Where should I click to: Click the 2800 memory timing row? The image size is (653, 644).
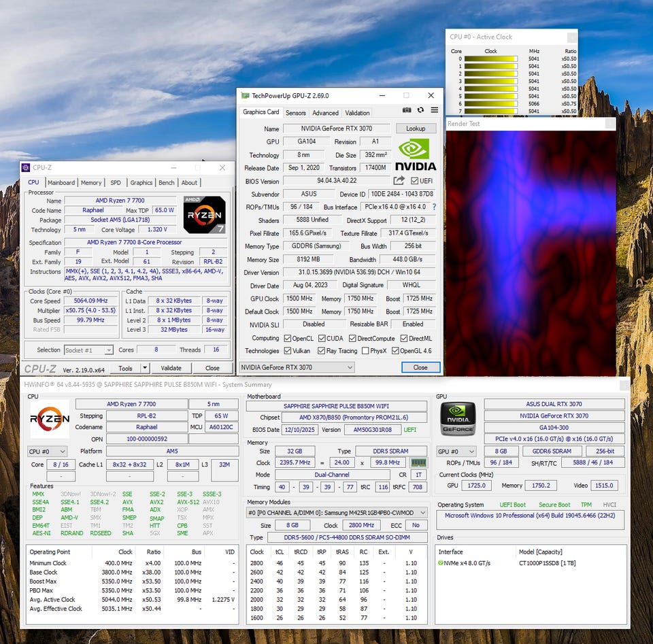(x=337, y=563)
